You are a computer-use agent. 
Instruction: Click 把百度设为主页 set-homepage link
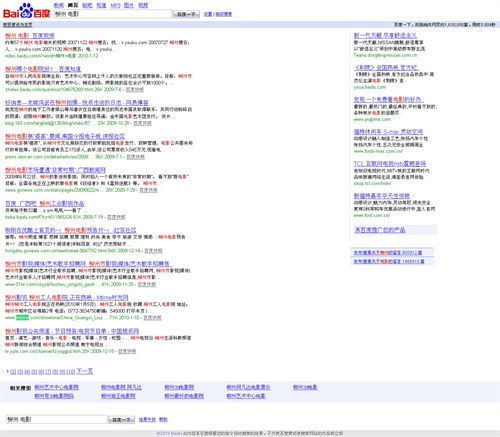[18, 25]
